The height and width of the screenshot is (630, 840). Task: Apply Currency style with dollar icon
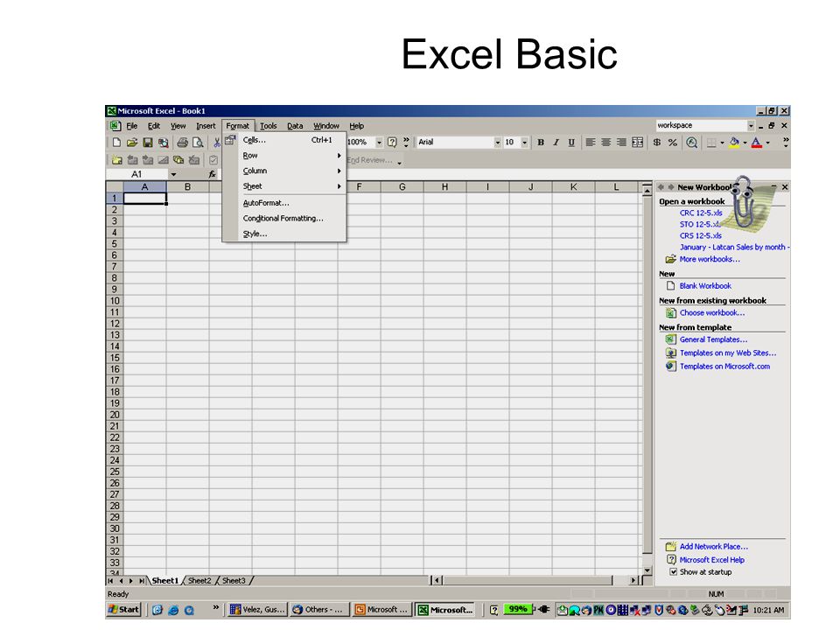pos(657,143)
